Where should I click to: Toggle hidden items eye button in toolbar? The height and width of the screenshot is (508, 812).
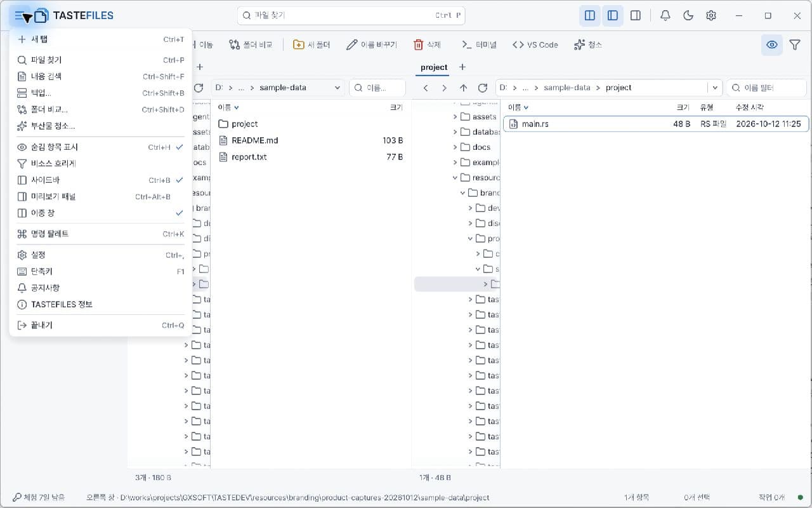[x=772, y=44]
